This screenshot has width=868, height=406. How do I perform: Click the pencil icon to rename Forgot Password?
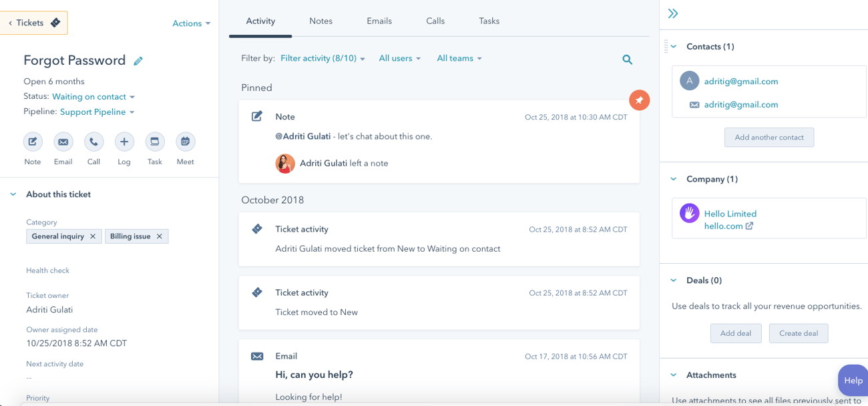click(x=138, y=61)
